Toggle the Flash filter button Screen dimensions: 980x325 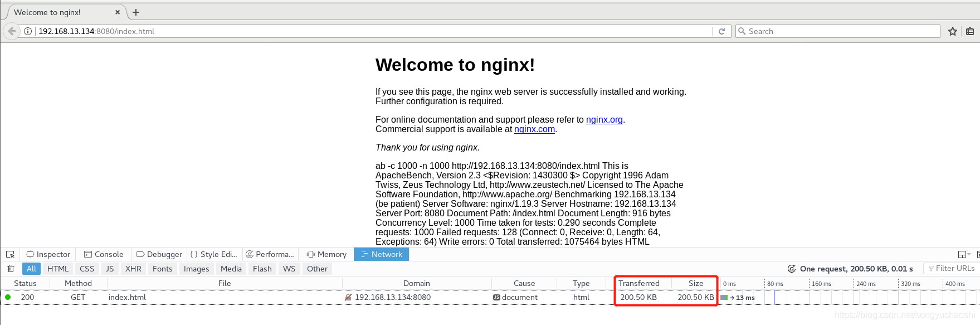coord(262,269)
